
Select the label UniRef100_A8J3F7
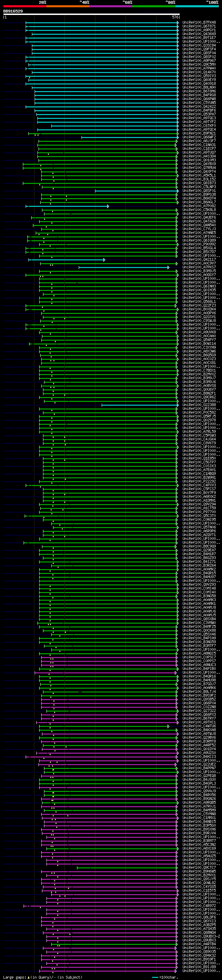[x=199, y=141]
